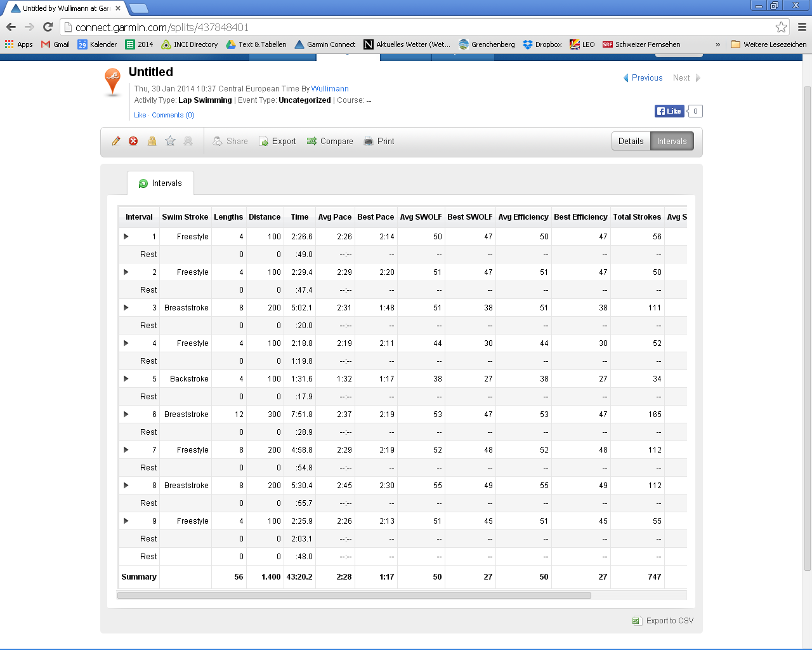
Task: Click the padlock privacy icon
Action: pos(152,141)
